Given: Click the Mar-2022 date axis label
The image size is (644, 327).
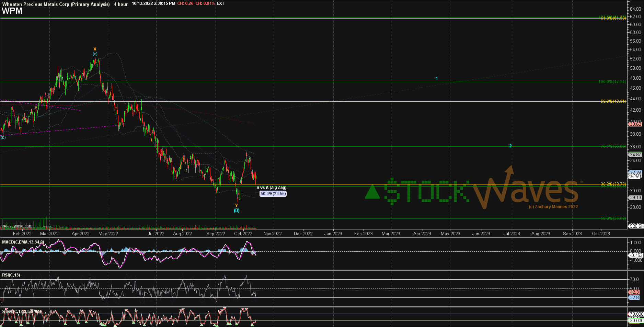Looking at the screenshot, I should pyautogui.click(x=49, y=234).
